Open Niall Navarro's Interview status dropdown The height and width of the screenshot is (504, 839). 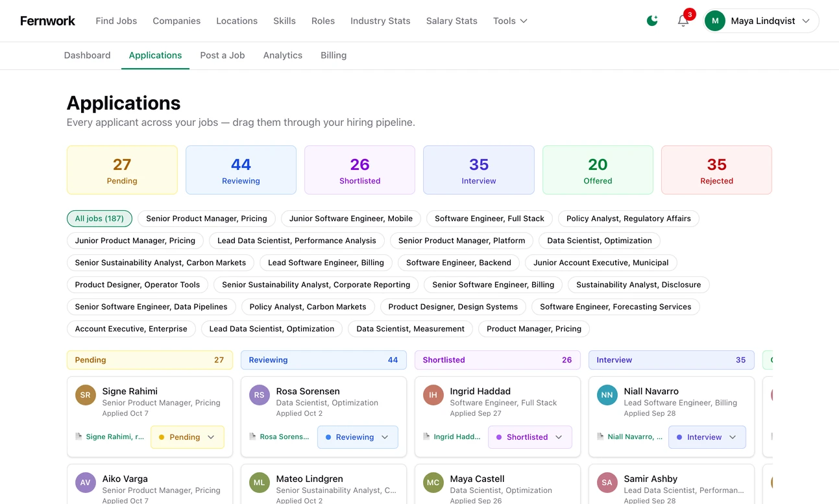[x=707, y=437]
